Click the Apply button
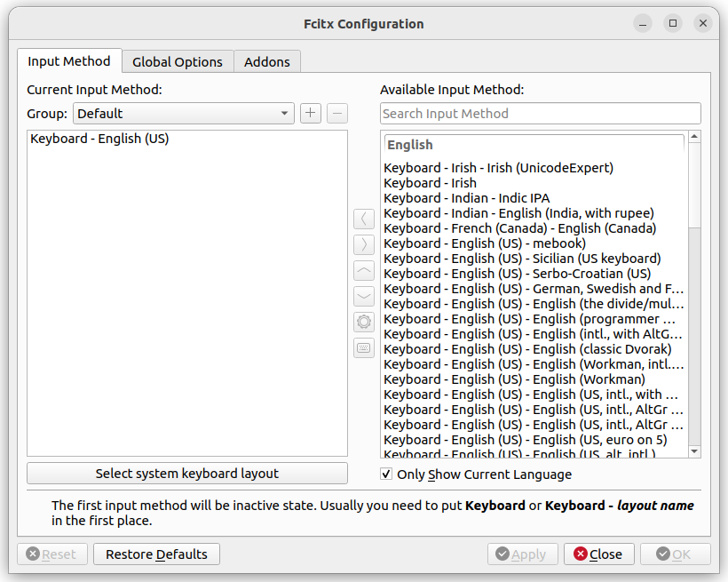 (x=523, y=554)
